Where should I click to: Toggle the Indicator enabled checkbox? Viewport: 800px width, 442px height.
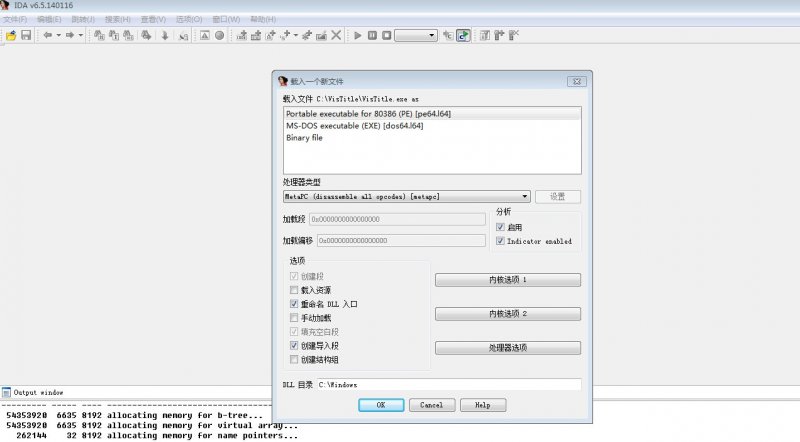click(501, 241)
